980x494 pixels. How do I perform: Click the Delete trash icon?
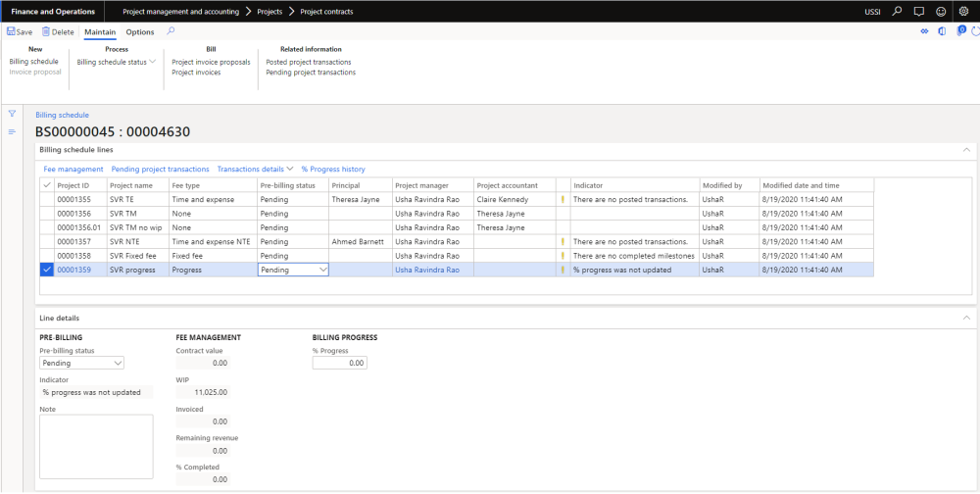[x=46, y=32]
